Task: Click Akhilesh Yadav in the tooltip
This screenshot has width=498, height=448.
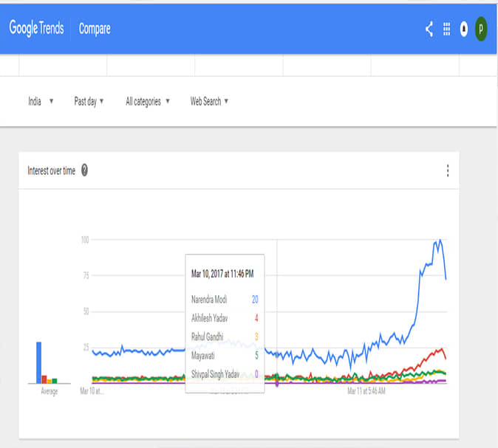Action: tap(211, 317)
